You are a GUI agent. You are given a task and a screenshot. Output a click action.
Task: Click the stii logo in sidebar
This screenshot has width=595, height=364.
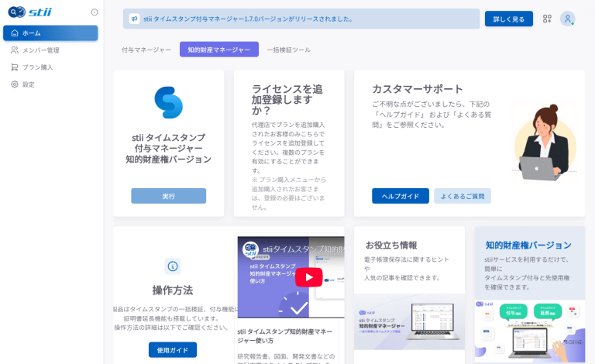(29, 12)
